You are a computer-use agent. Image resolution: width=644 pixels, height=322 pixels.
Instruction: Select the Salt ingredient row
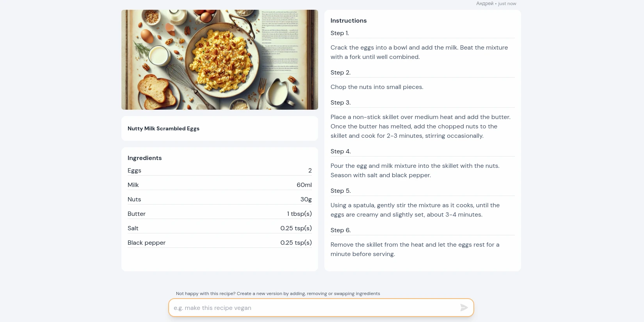219,228
